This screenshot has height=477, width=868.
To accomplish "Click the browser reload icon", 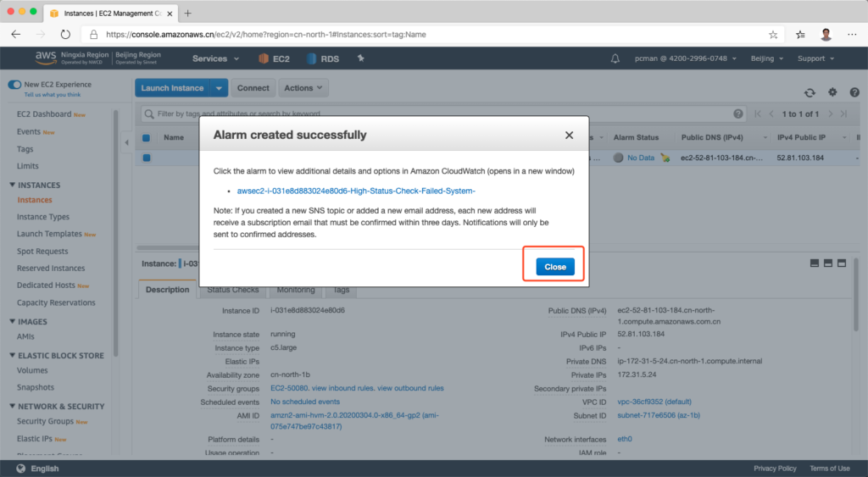I will [x=65, y=35].
